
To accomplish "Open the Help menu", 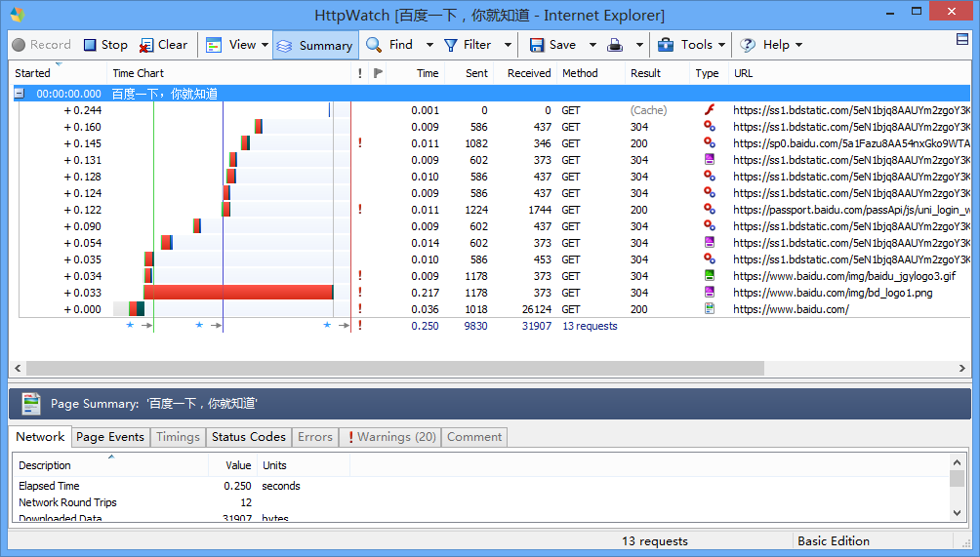I will [x=770, y=45].
